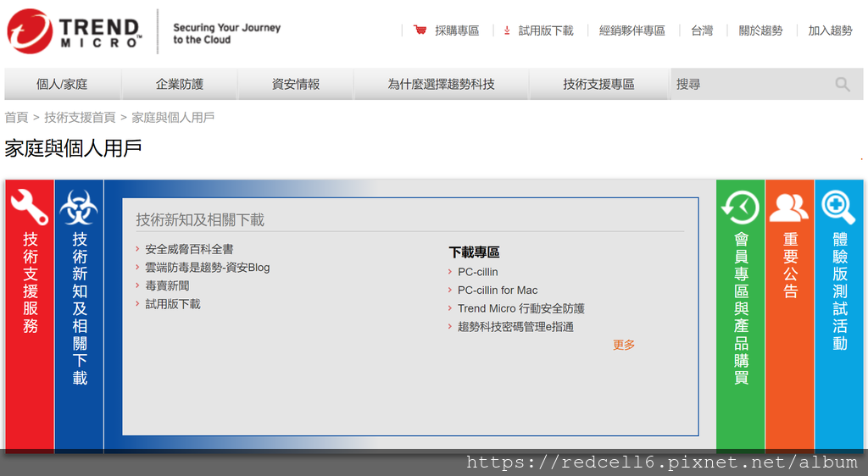Click 首頁 breadcrumb

pos(16,117)
